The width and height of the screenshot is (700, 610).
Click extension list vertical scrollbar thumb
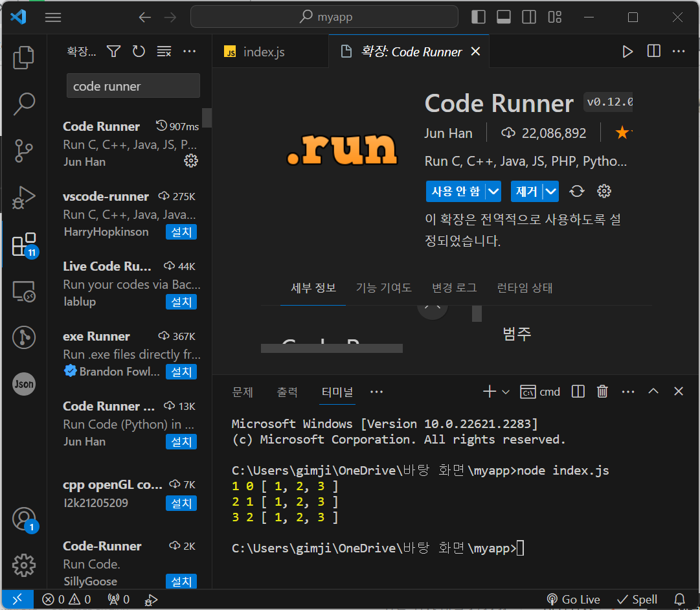207,117
